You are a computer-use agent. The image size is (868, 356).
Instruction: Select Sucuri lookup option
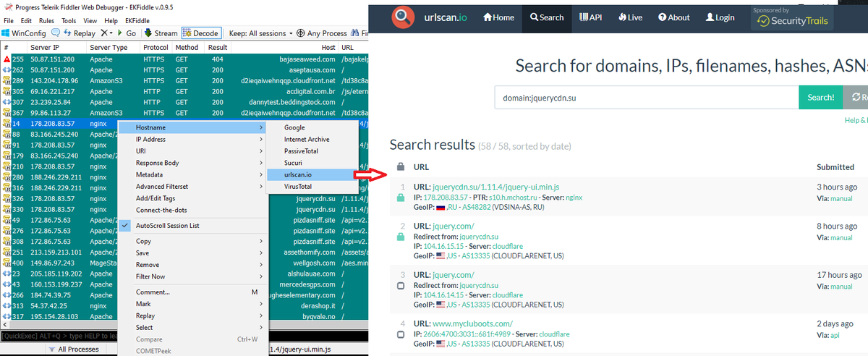click(312, 163)
